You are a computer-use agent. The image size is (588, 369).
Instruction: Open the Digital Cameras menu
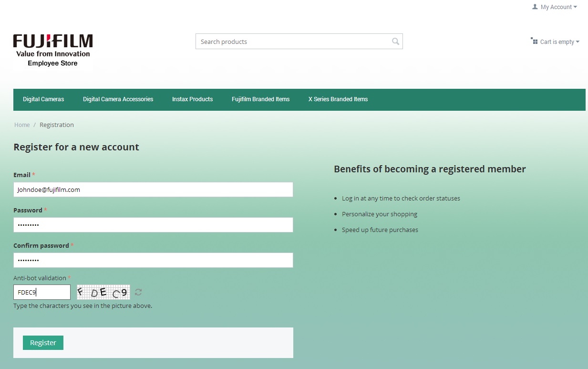pyautogui.click(x=43, y=99)
